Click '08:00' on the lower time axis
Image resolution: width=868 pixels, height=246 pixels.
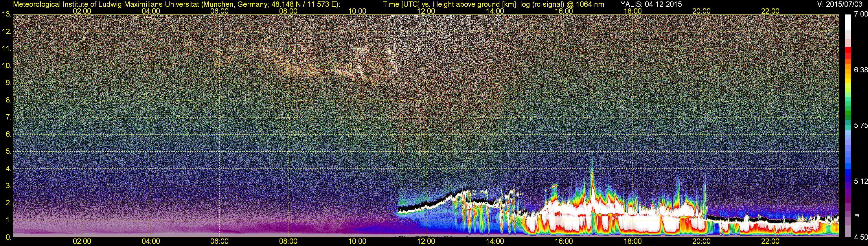point(288,241)
